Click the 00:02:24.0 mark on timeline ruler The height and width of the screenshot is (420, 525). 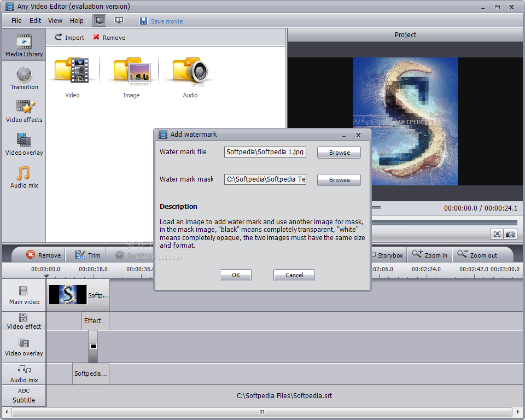pos(426,269)
